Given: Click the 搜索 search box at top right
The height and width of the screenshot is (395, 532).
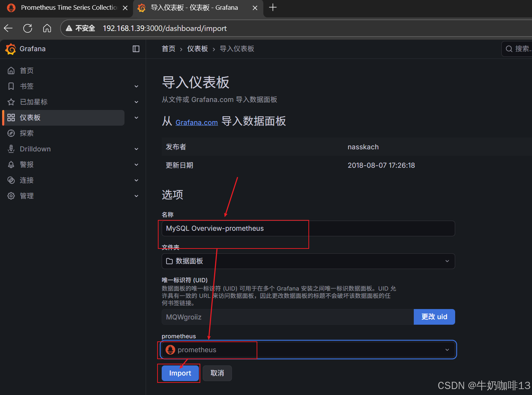Looking at the screenshot, I should pos(517,49).
